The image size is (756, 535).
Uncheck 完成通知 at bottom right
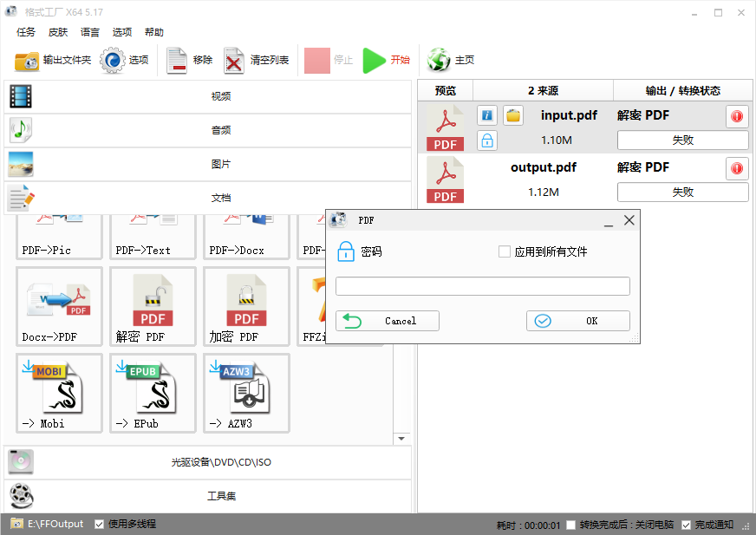tap(685, 524)
